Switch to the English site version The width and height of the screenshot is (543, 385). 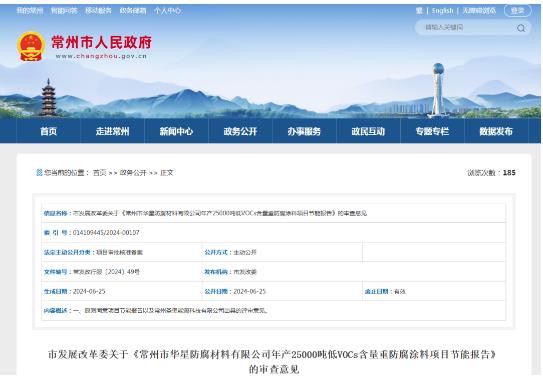442,11
